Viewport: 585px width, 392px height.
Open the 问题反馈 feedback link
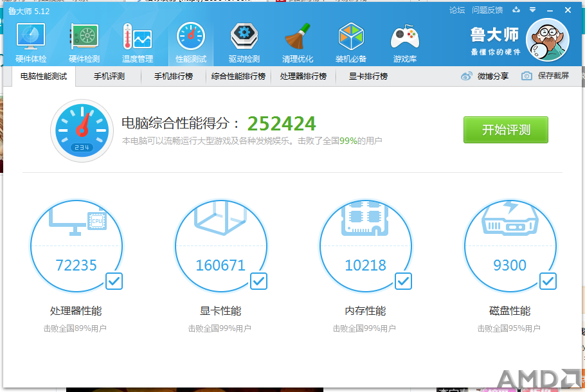487,10
